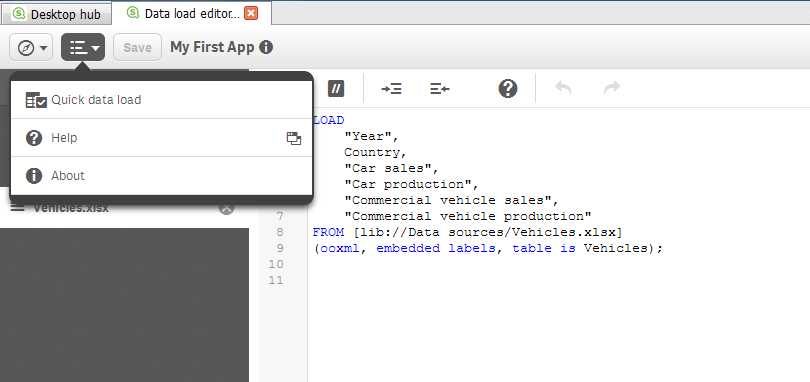The height and width of the screenshot is (382, 810).
Task: Click line number 10 in gutter
Action: (277, 264)
